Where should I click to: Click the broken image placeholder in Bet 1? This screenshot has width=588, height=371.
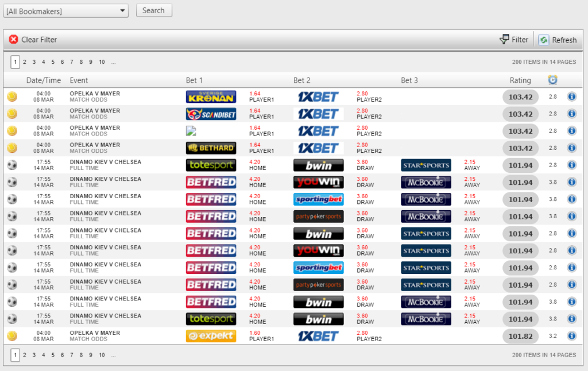coord(191,131)
